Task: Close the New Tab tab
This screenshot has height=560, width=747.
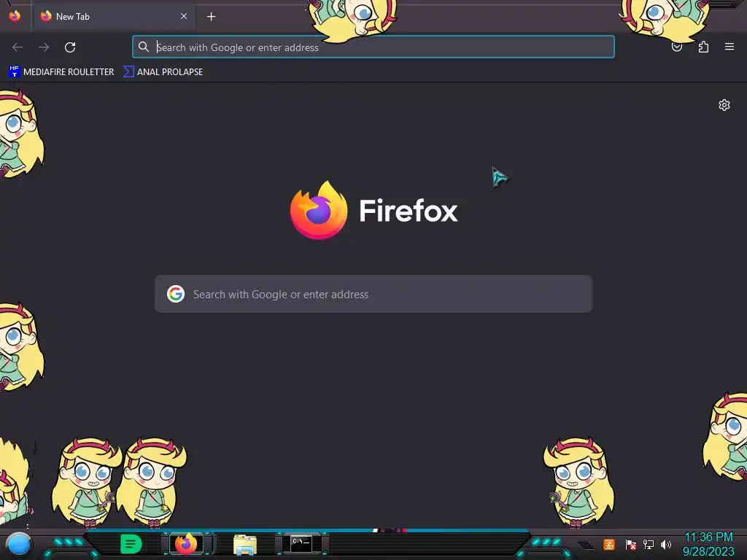Action: [184, 16]
